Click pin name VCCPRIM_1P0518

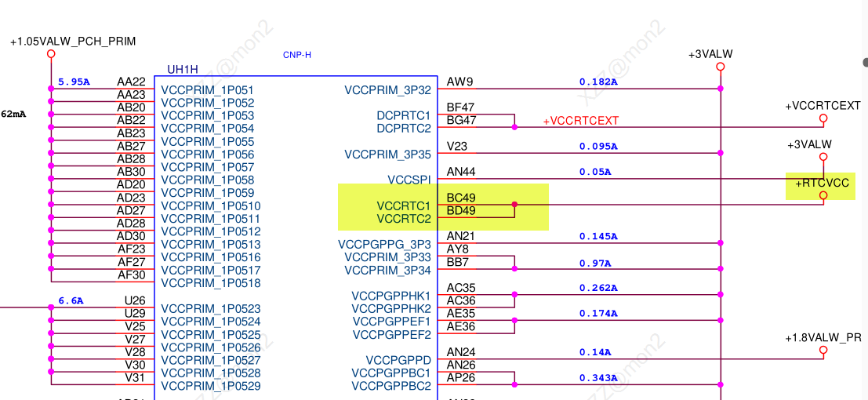[211, 283]
